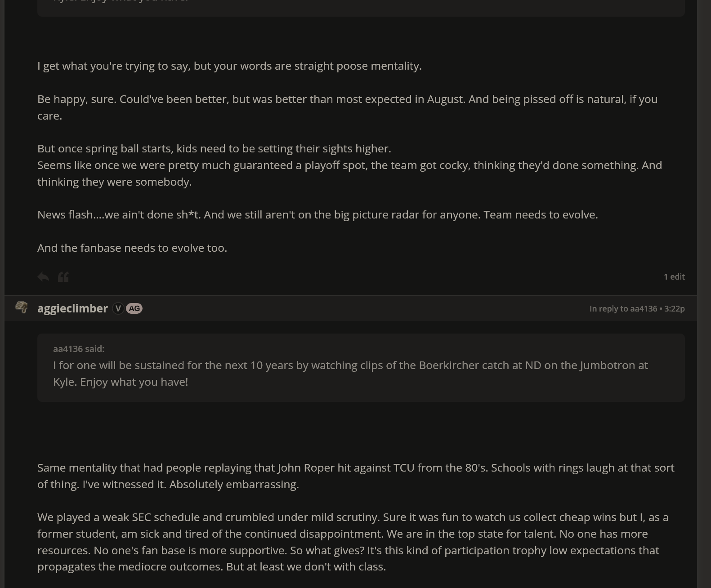
Task: Click the 3:22p post timestamp
Action: 675,309
